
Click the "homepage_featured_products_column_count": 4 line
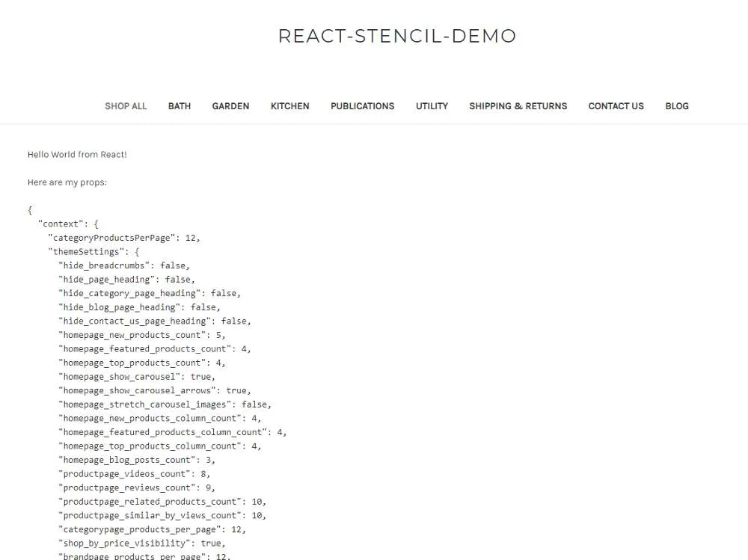[x=172, y=431]
